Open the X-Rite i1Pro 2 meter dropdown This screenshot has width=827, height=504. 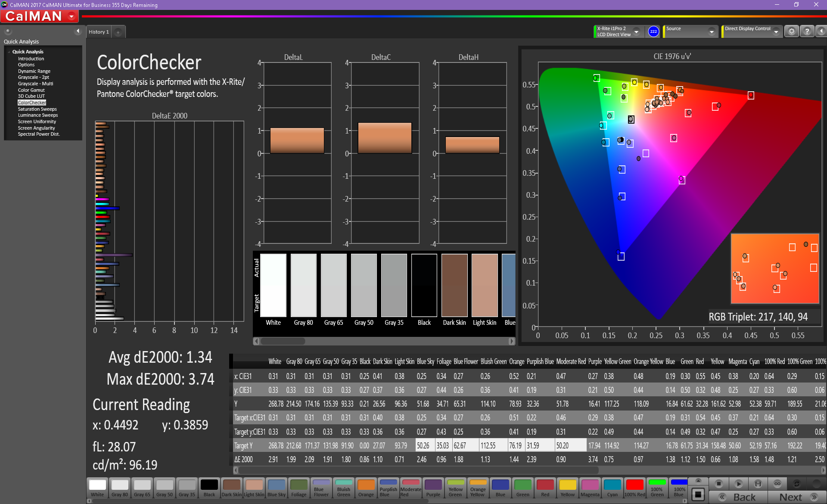(637, 31)
